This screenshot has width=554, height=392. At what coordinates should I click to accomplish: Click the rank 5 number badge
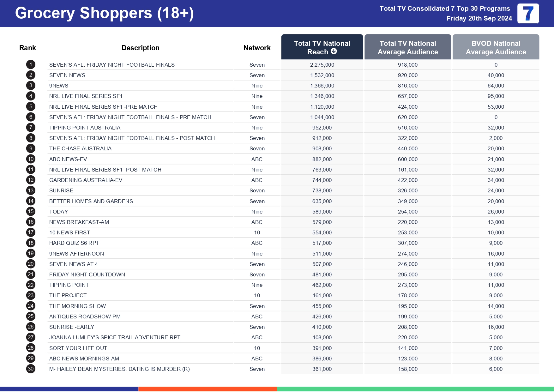[x=31, y=107]
